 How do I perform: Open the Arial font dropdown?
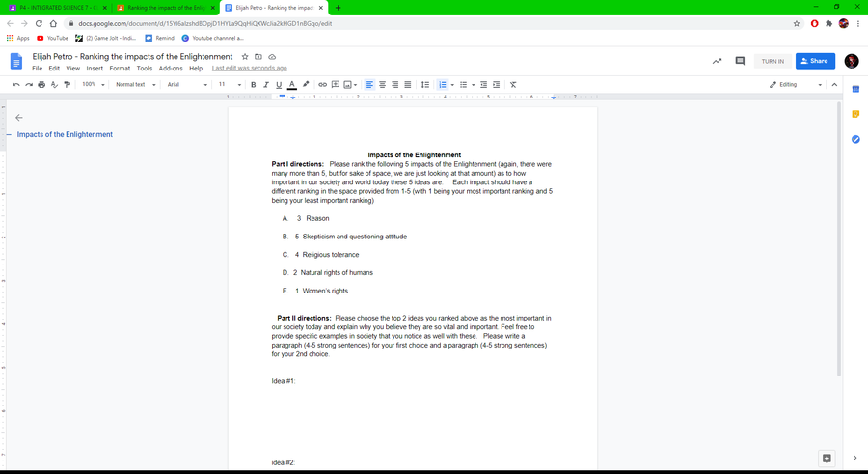[187, 85]
